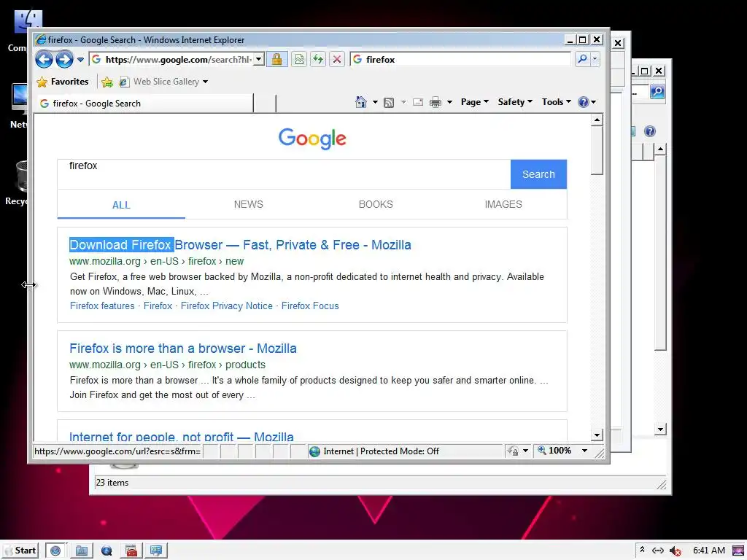Click the Google logo
The height and width of the screenshot is (560, 747).
pos(312,139)
